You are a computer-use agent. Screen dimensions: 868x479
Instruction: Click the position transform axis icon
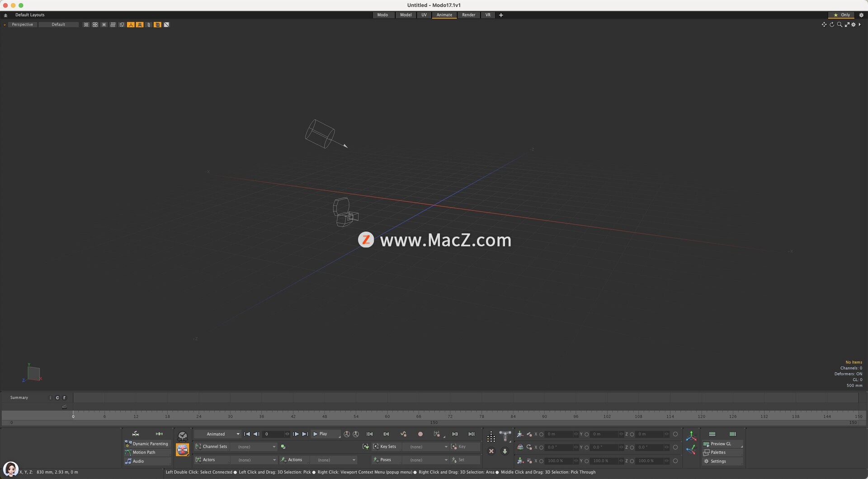click(520, 434)
